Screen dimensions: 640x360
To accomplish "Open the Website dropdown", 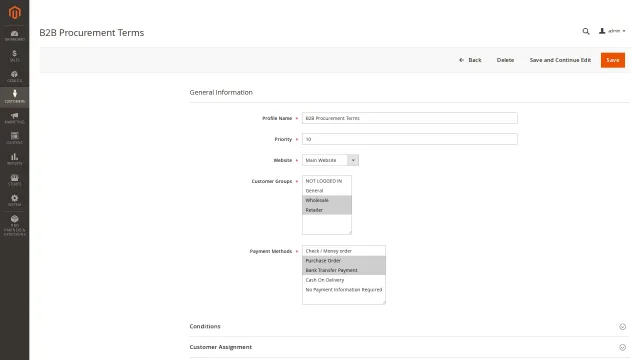I will 330,160.
